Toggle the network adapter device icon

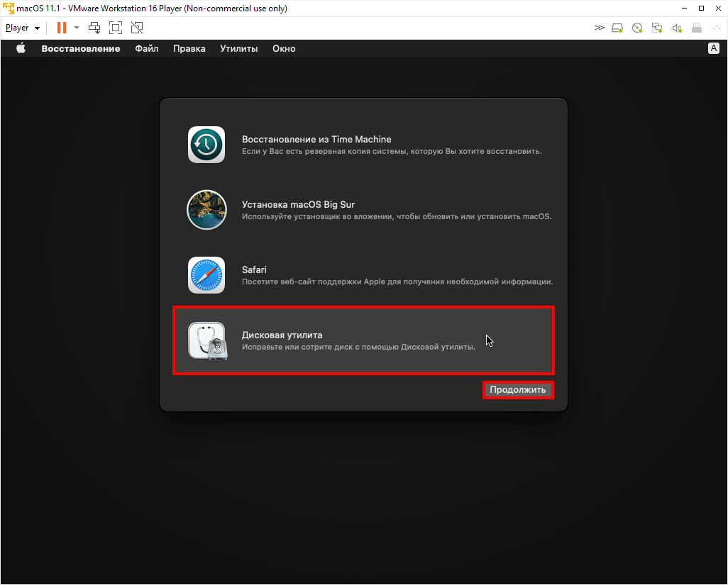(x=657, y=28)
